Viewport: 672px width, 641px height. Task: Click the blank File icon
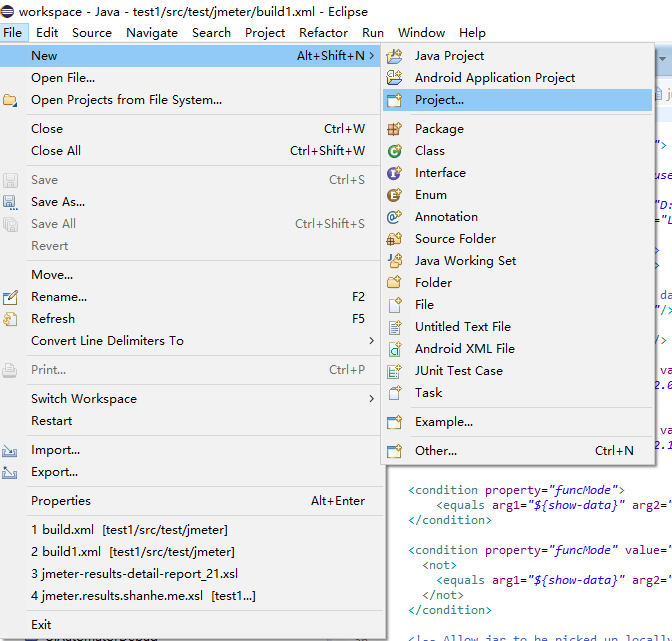tap(394, 305)
